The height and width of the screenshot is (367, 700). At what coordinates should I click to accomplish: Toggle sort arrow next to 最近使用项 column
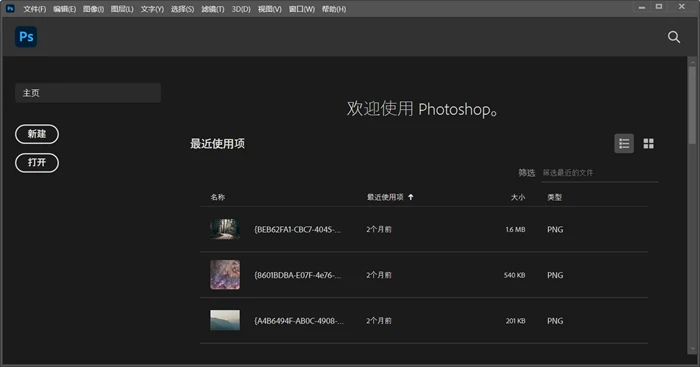tap(411, 197)
